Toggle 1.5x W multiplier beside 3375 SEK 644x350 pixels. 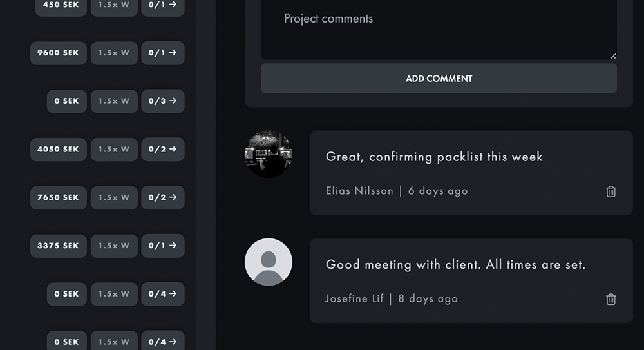click(x=114, y=246)
